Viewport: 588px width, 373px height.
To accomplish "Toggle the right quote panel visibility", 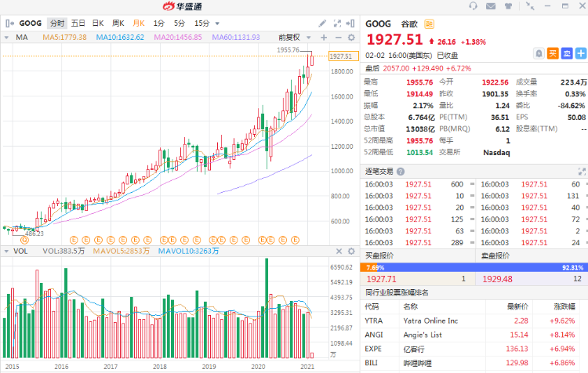I will [354, 24].
